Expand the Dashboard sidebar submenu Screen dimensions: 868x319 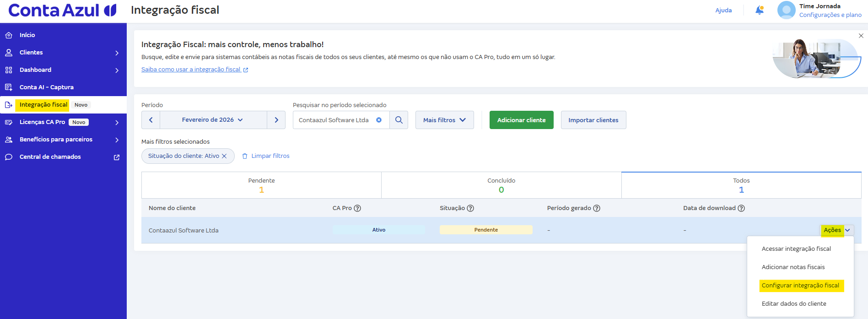[x=117, y=70]
